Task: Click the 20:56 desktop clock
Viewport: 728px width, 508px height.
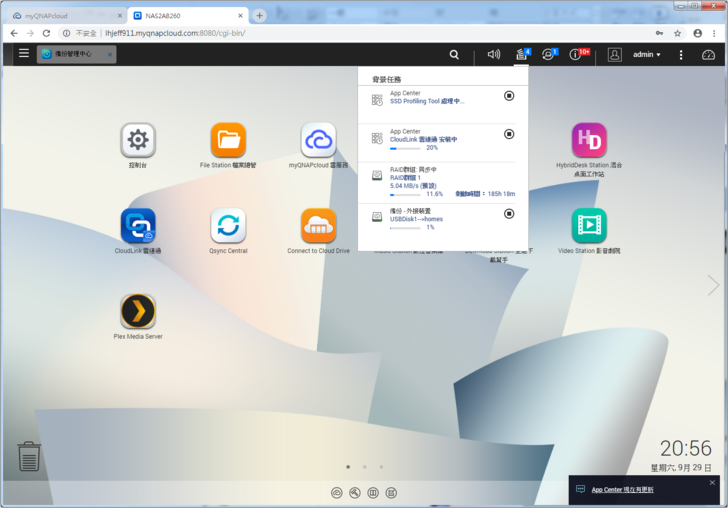Action: tap(686, 448)
